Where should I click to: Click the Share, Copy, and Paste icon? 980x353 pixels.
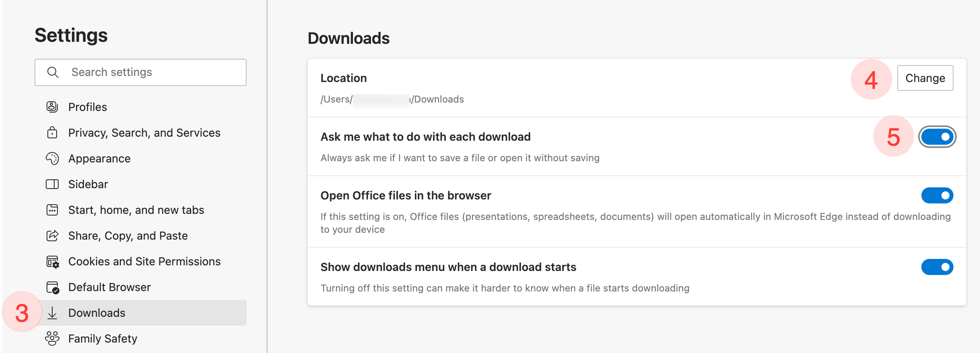pyautogui.click(x=52, y=236)
